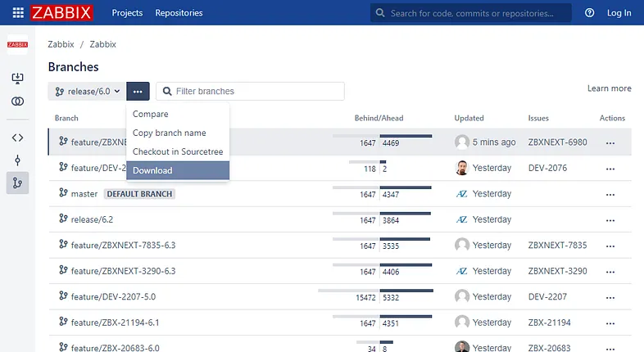Open actions ellipsis for release/6.2 row

(610, 221)
